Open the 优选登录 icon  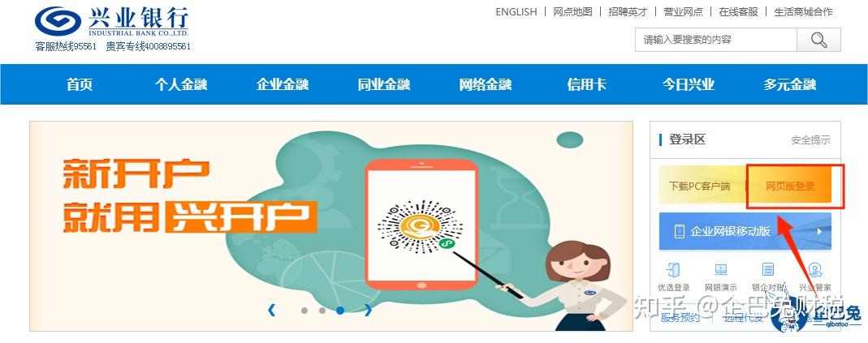click(x=674, y=270)
